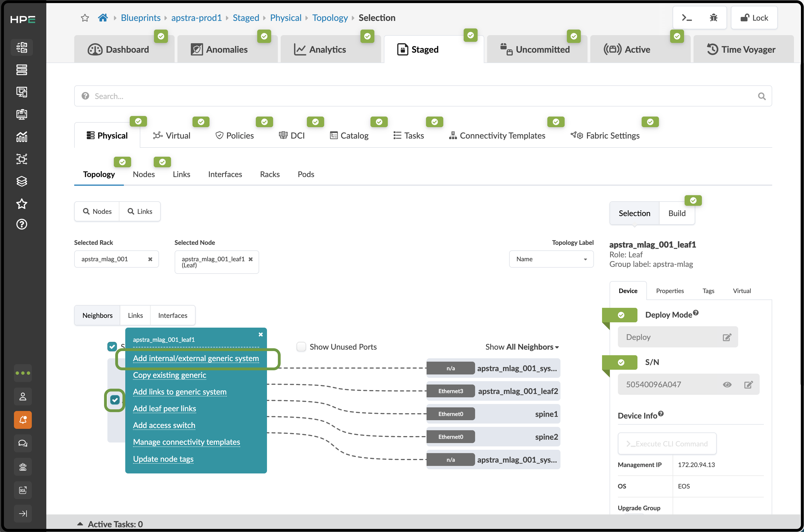Screen dimensions: 804x532
Task: Clear the selected rack apstra_mlag_001
Action: (150, 259)
